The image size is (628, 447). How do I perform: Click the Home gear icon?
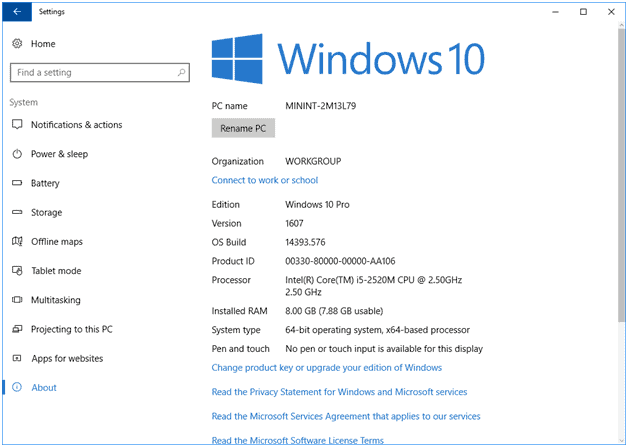[x=17, y=43]
